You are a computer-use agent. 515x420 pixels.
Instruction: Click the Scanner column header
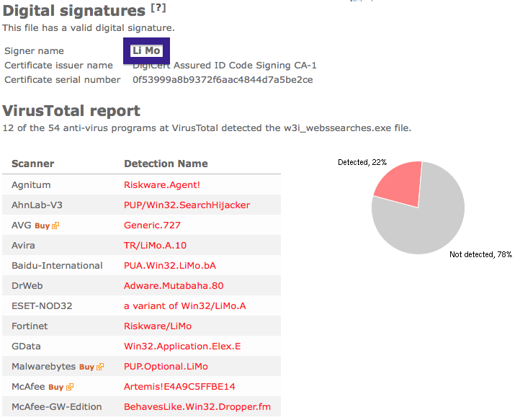33,164
